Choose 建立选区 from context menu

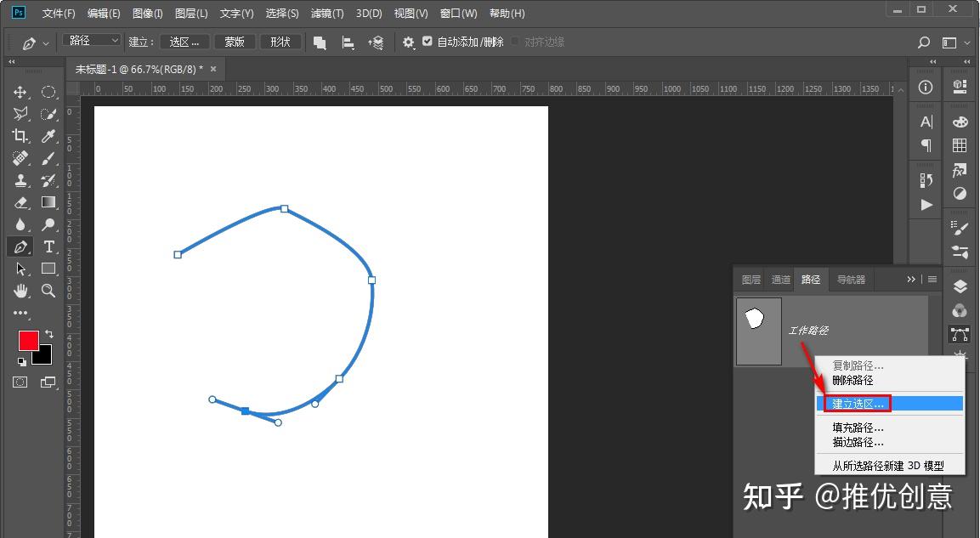pos(858,404)
